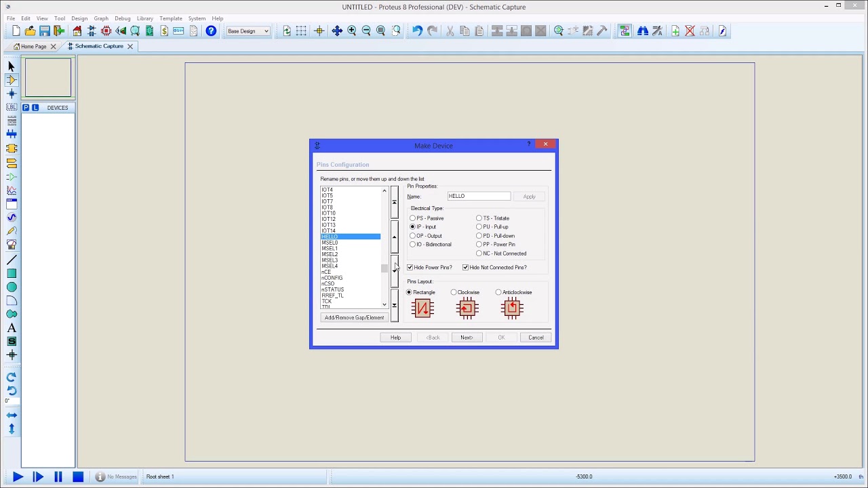
Task: Move selected pin down one position
Action: pos(394,271)
